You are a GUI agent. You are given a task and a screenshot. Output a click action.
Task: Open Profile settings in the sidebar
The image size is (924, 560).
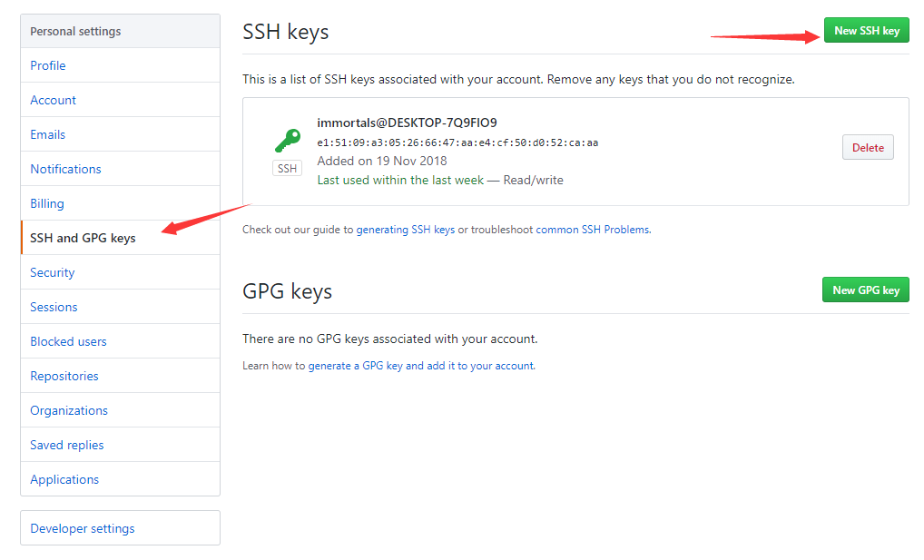point(48,65)
